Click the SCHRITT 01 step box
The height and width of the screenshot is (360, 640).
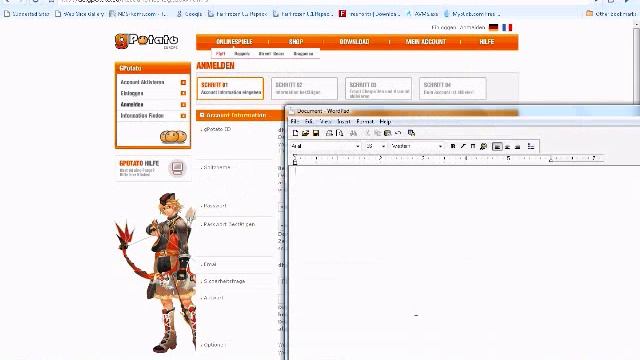coord(230,88)
